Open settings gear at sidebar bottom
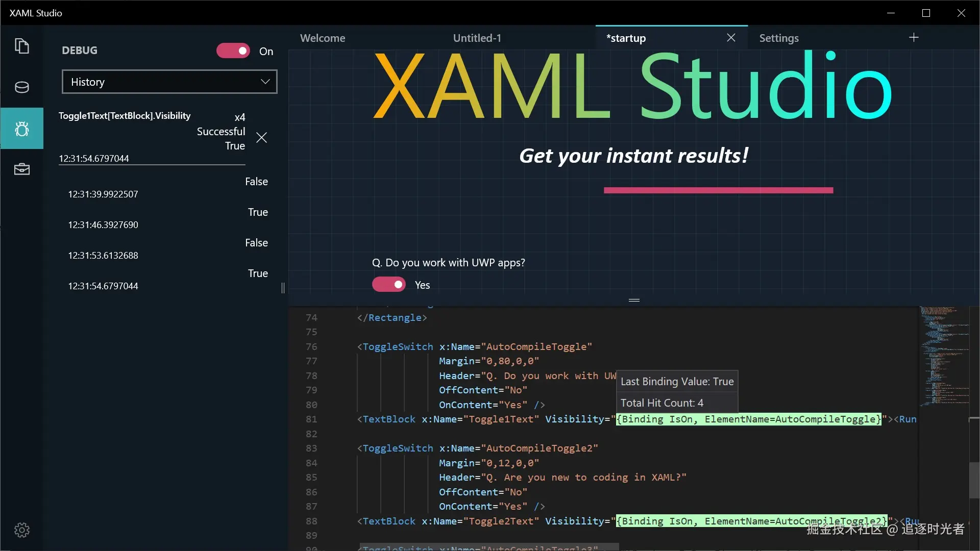 tap(21, 530)
